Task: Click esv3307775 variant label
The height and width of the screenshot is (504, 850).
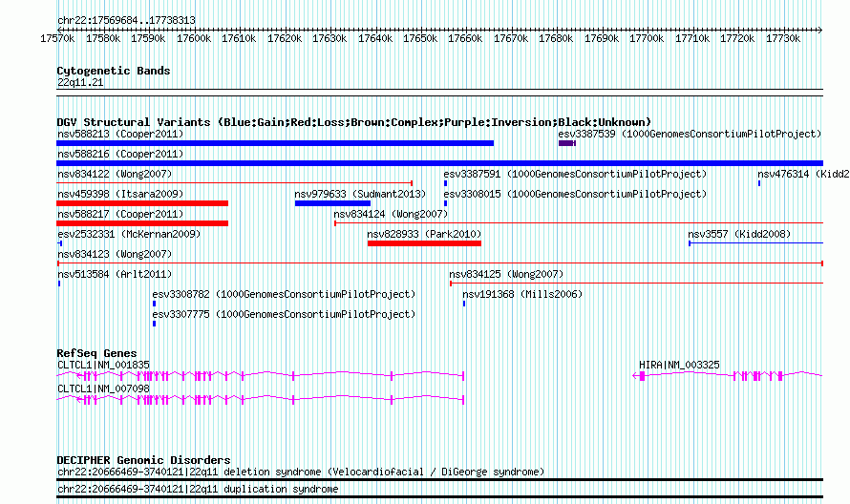Action: (284, 314)
